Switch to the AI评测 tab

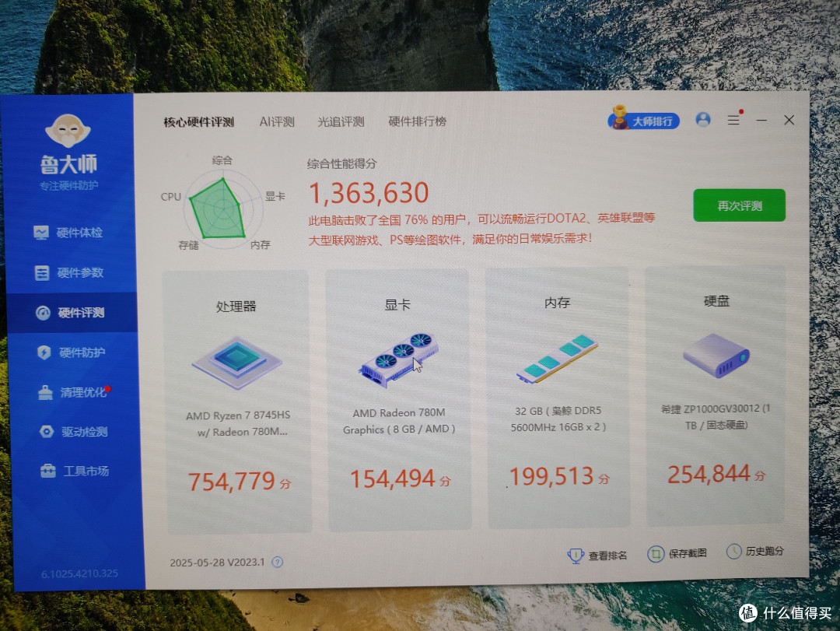[277, 121]
